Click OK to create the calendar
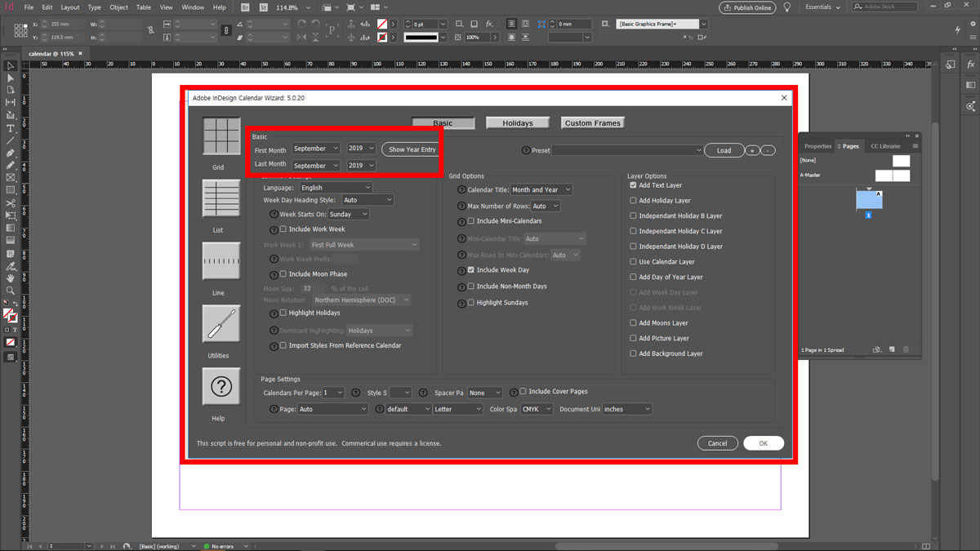This screenshot has height=551, width=980. tap(764, 443)
